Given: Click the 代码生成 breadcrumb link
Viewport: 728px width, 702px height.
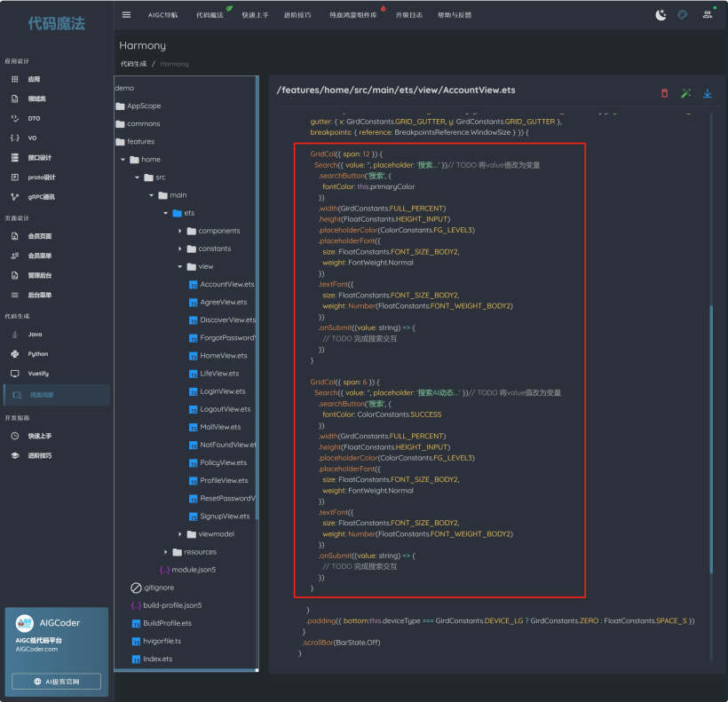Looking at the screenshot, I should pyautogui.click(x=133, y=64).
